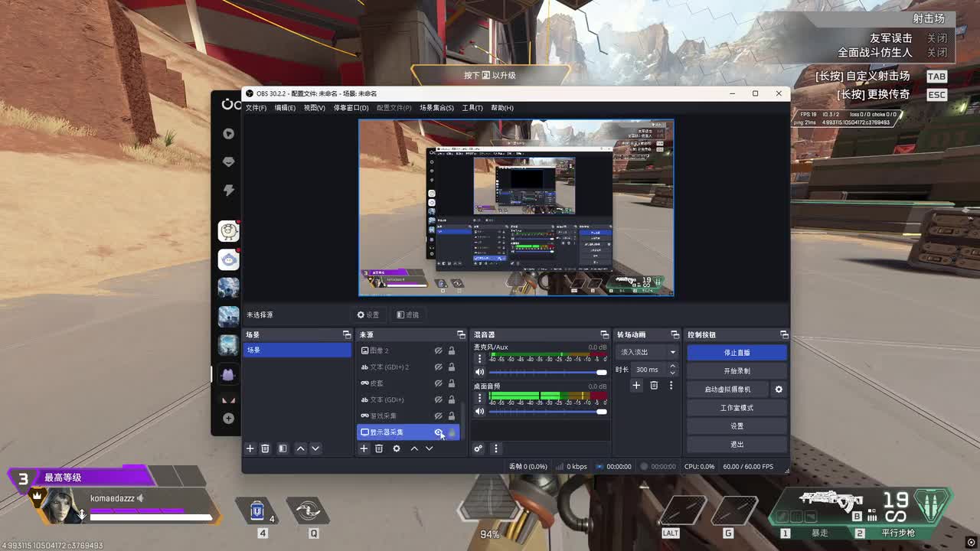
Task: Open the 停靠窗口(D) menu
Action: point(351,108)
